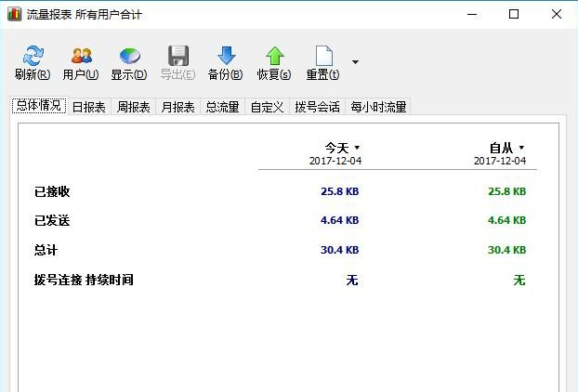
Task: Click the green 30.4 KB total value
Action: 506,250
